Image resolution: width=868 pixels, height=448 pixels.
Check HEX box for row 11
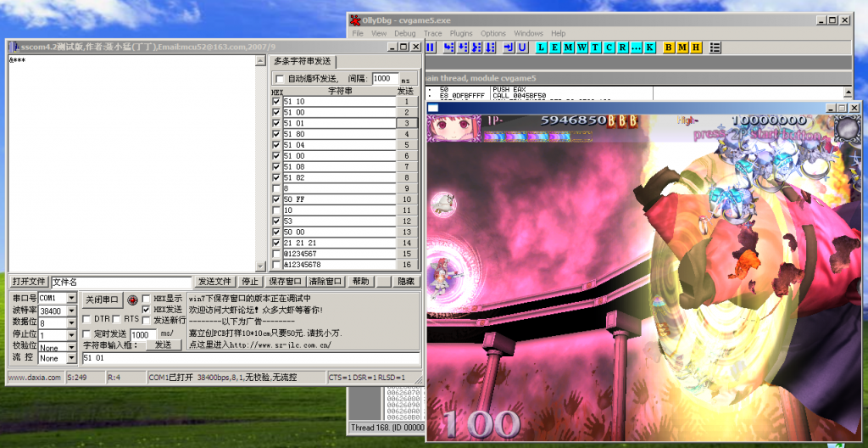tap(276, 210)
